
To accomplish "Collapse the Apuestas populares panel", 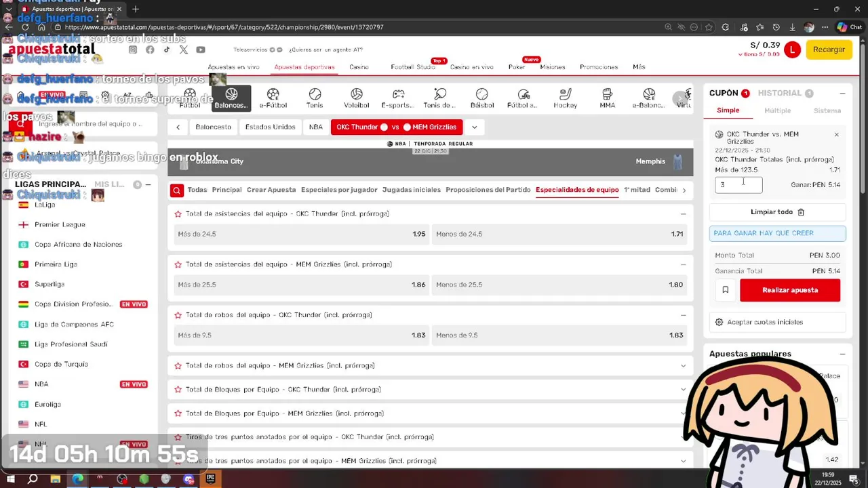I will point(842,354).
